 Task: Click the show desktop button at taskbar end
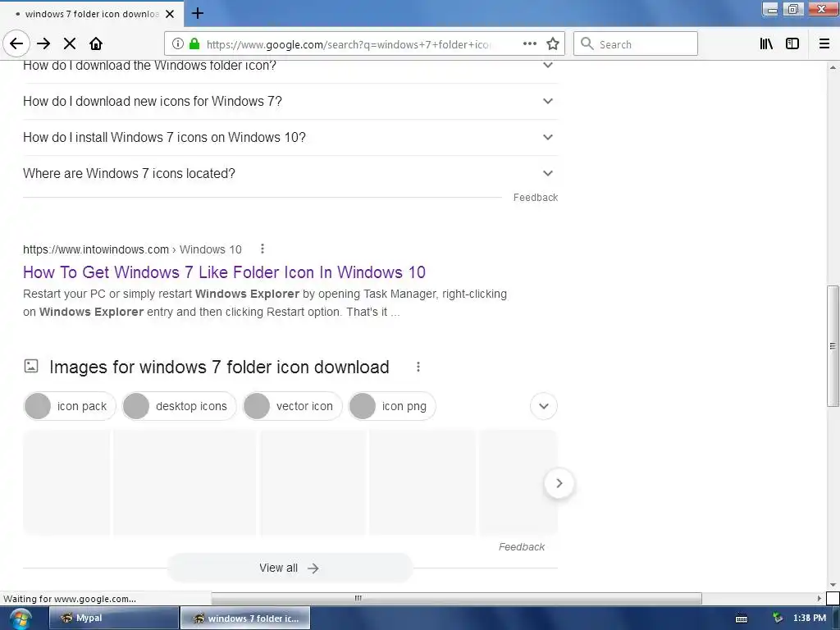coord(836,619)
